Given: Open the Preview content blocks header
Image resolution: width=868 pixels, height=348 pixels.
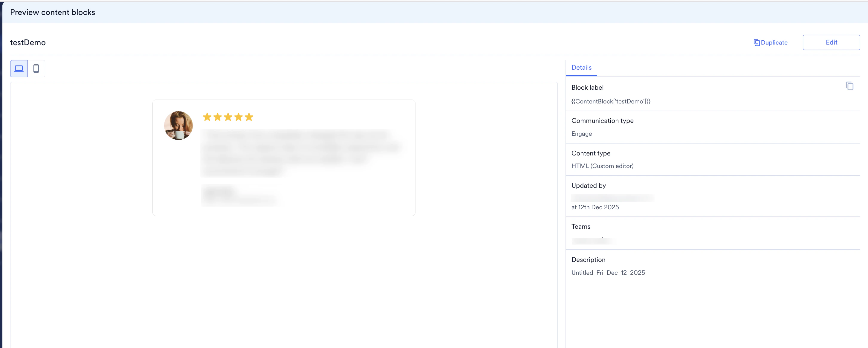Looking at the screenshot, I should 53,12.
